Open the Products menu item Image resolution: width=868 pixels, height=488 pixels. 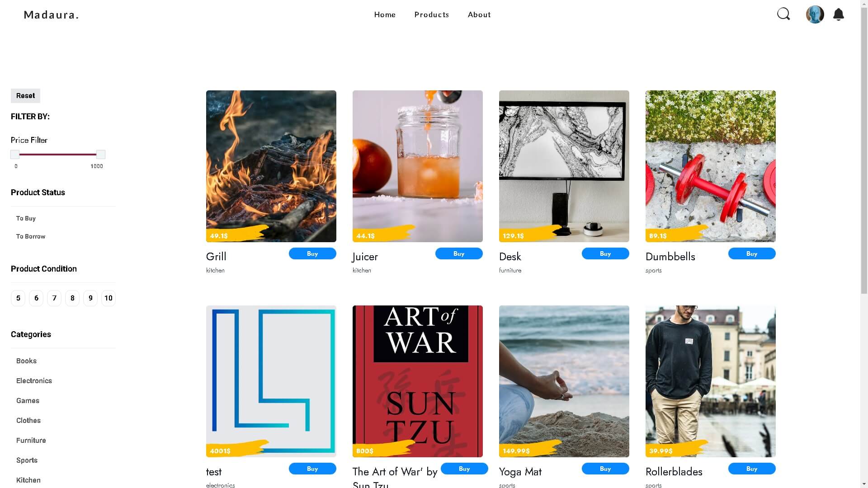coord(432,15)
